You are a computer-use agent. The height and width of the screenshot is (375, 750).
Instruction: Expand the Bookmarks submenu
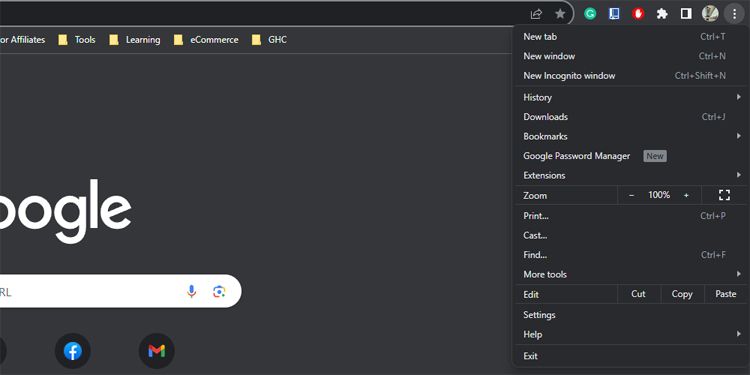point(631,136)
